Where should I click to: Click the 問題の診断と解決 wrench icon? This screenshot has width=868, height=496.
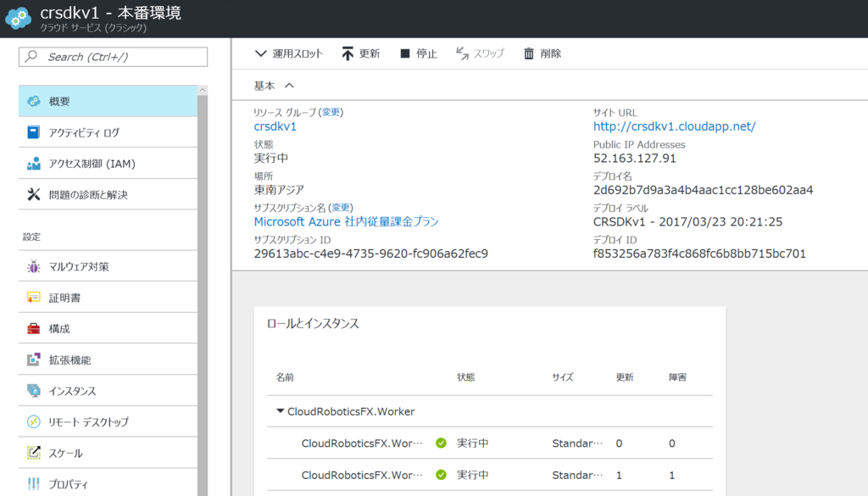tap(33, 194)
